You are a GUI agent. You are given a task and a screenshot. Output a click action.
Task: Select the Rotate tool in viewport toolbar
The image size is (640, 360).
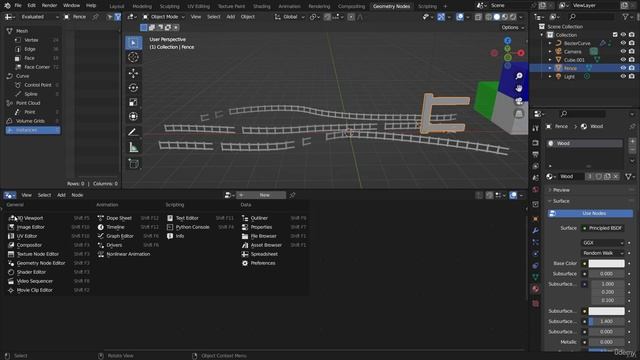click(x=133, y=88)
